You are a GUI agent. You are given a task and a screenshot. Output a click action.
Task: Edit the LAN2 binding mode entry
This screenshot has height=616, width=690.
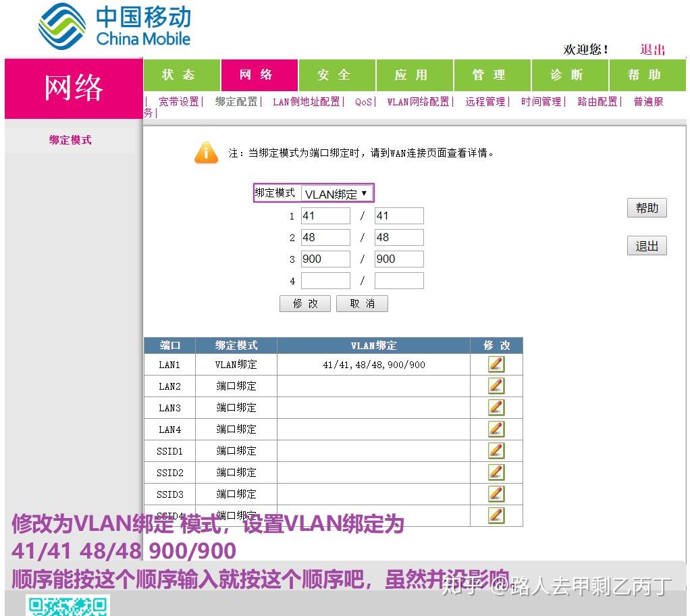pyautogui.click(x=495, y=386)
